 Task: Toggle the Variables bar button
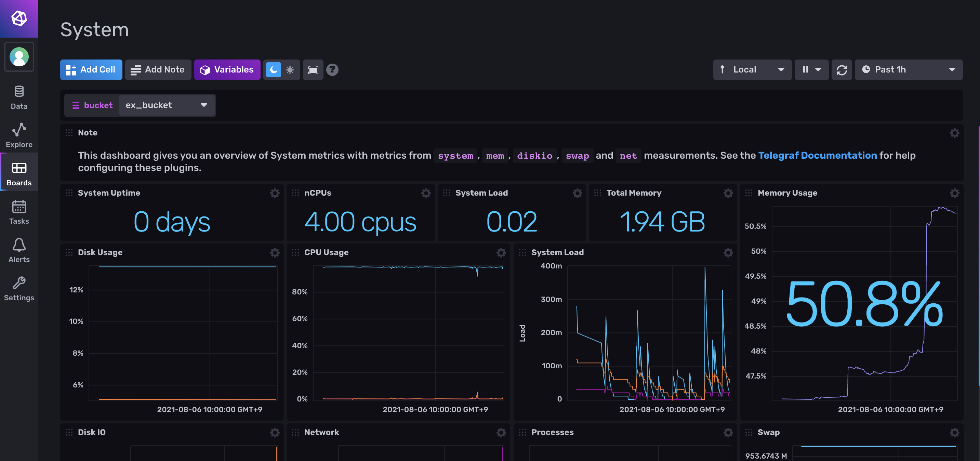[227, 70]
